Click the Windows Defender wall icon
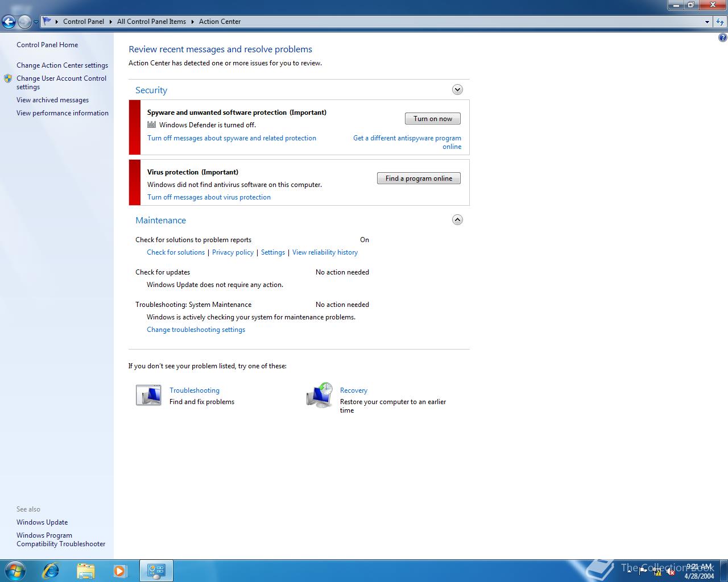 tap(151, 124)
